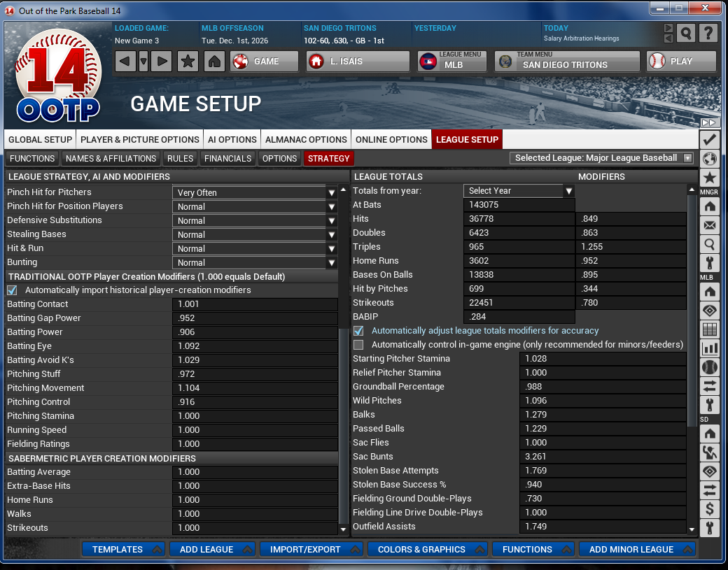Expand the Select Year dropdown

point(568,190)
